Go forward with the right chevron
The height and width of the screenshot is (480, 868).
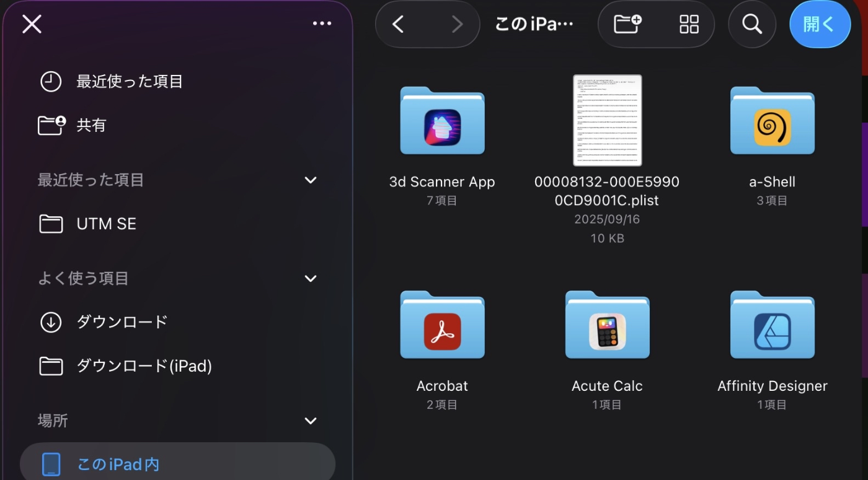[x=457, y=24]
